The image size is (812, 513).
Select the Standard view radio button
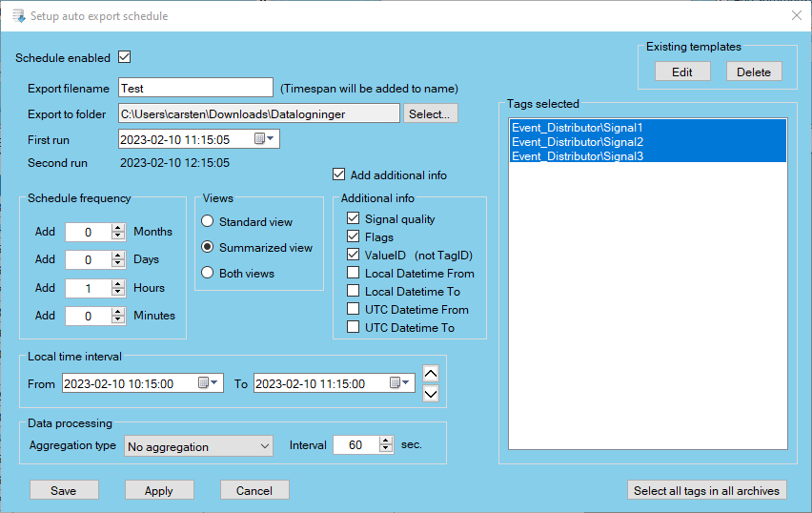pyautogui.click(x=207, y=222)
